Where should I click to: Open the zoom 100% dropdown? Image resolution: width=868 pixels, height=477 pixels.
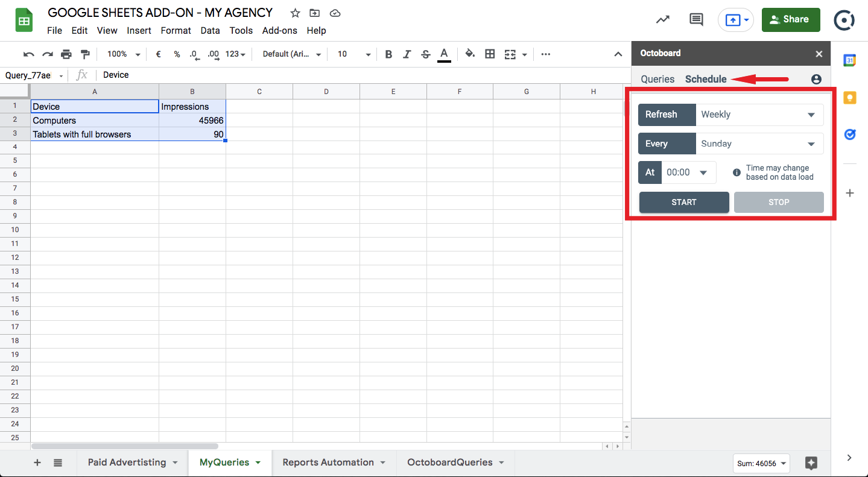pos(124,54)
